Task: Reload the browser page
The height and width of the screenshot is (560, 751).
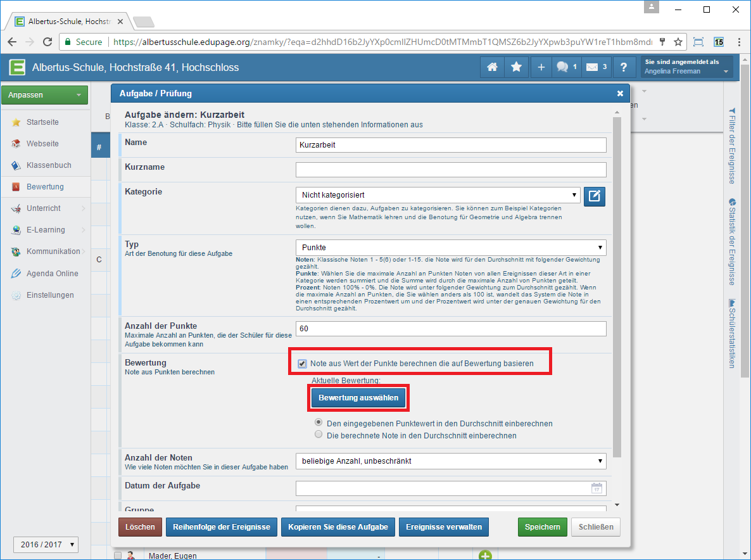Action: [x=47, y=42]
